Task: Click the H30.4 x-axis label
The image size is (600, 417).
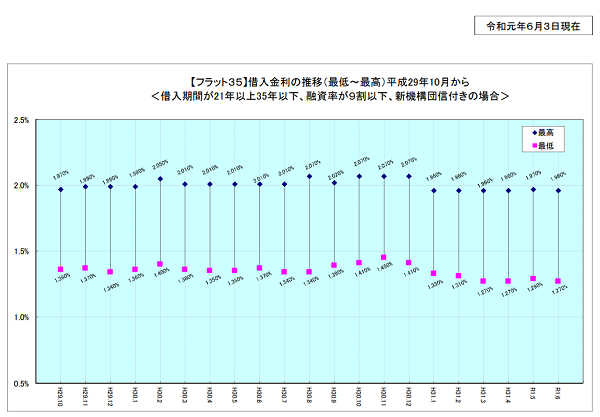Action: (210, 395)
